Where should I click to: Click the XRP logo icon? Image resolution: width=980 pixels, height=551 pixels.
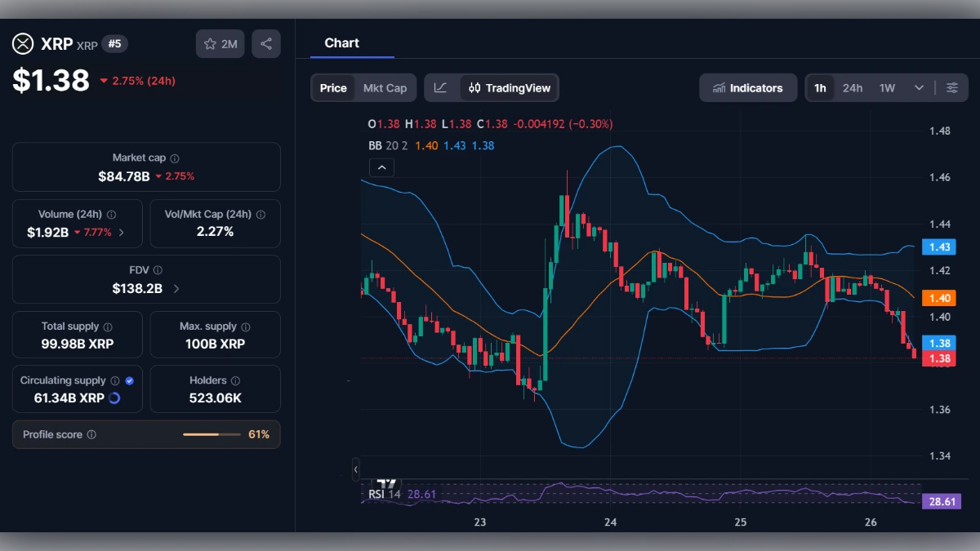[x=22, y=43]
